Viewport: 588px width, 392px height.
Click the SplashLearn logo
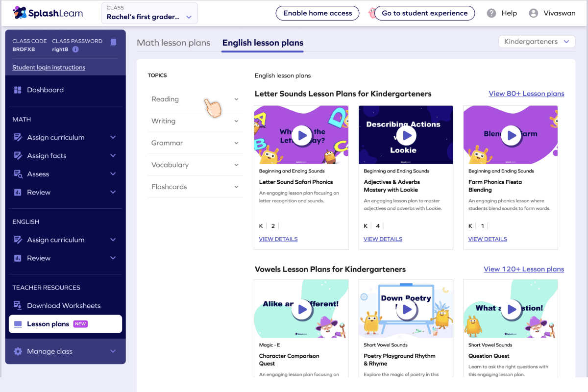(48, 13)
